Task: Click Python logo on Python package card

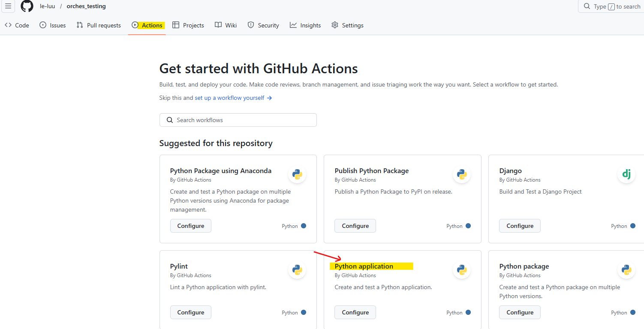Action: 626,270
